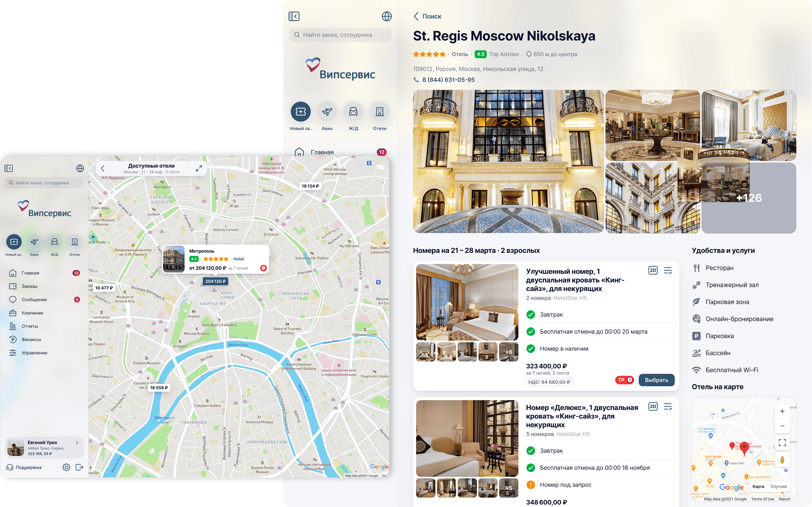Open the 'Авиа' plane icon in hotel details window
The height and width of the screenshot is (507, 812).
pos(327,112)
